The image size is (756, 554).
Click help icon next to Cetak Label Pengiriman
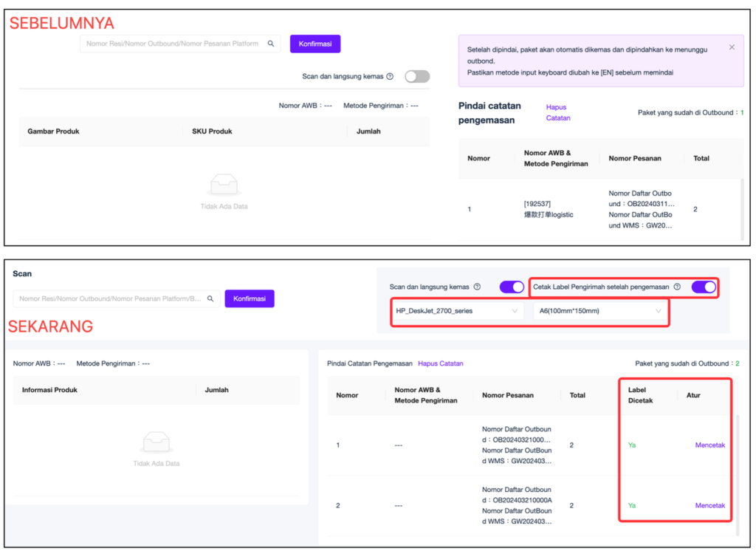pyautogui.click(x=677, y=287)
